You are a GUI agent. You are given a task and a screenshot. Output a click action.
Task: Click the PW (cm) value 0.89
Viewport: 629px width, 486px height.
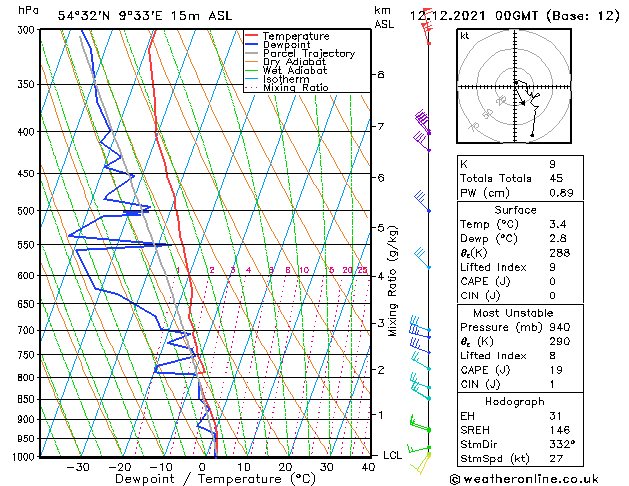click(x=561, y=192)
